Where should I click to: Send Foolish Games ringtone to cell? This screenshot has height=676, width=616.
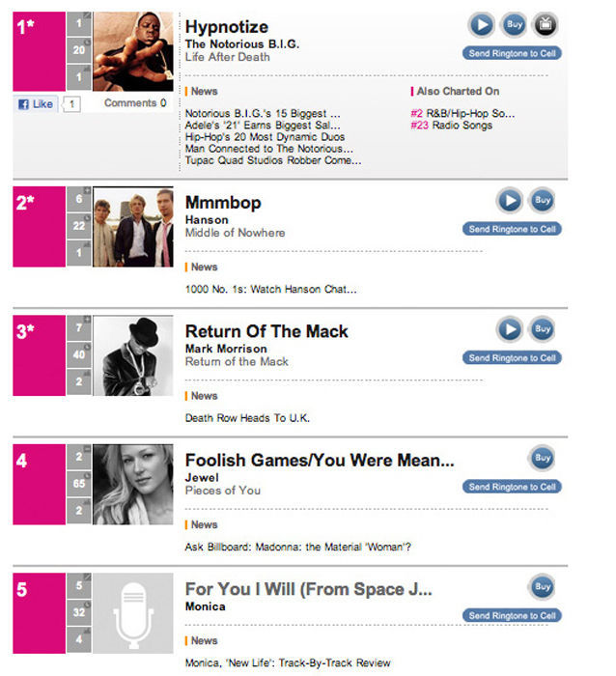512,487
